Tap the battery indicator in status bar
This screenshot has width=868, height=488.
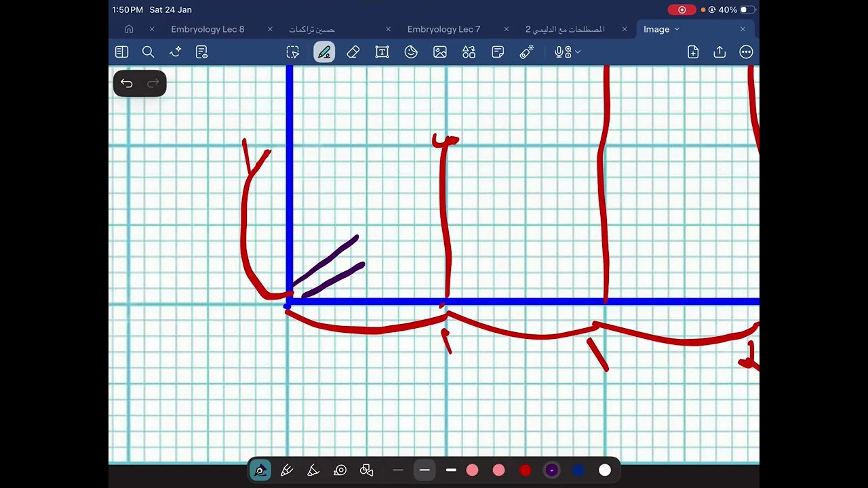click(747, 10)
